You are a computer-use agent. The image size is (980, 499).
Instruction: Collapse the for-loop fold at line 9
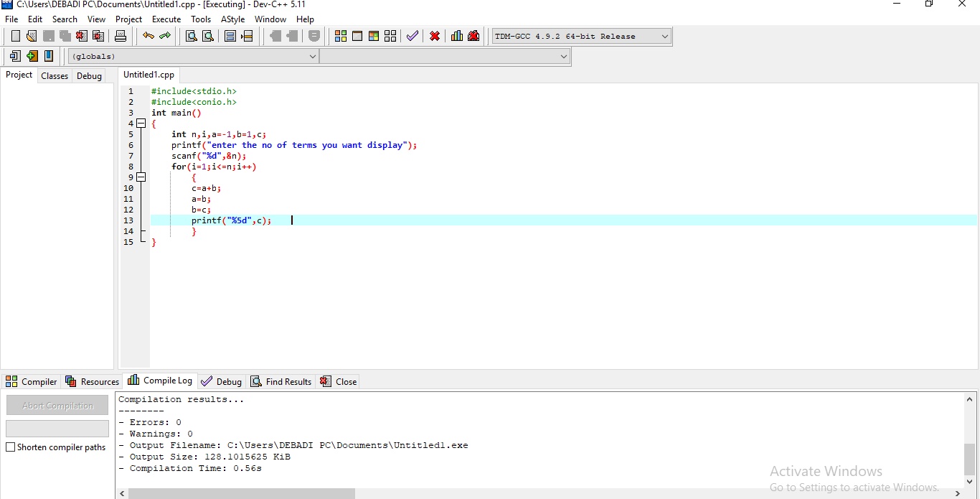[x=141, y=177]
